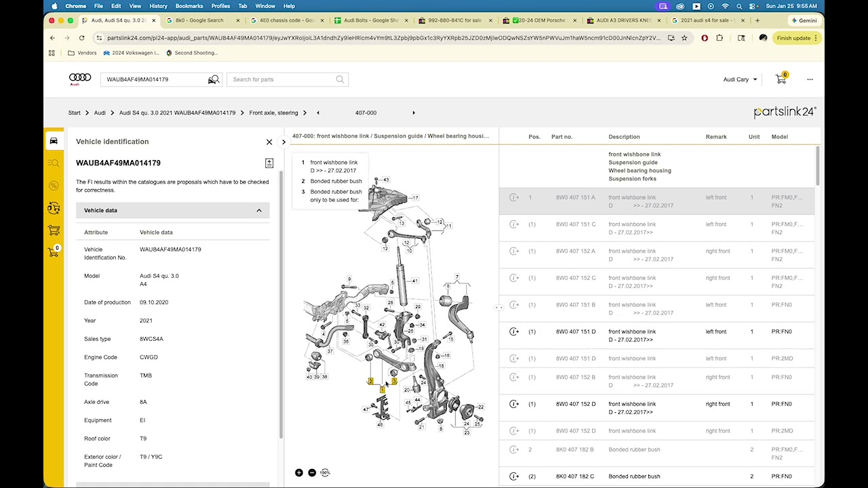Screen dimensions: 868x488
Task: Open sidebar list search icon
Action: click(54, 163)
